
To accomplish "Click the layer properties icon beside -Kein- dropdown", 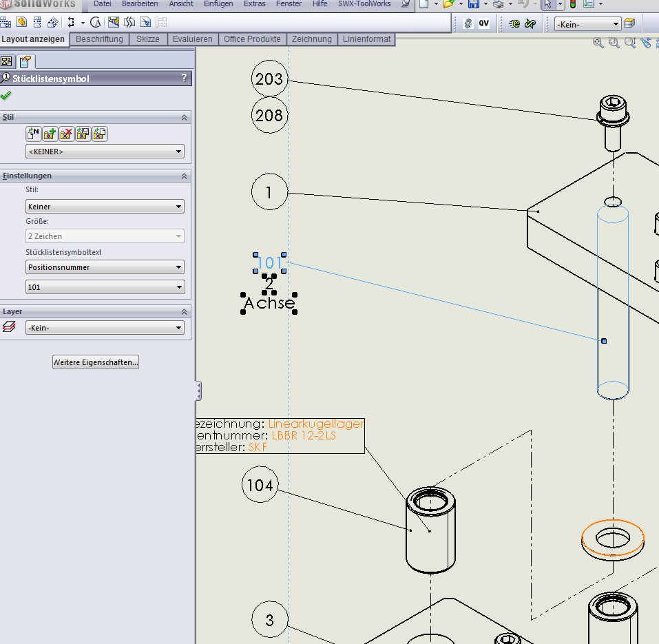I will click(629, 24).
